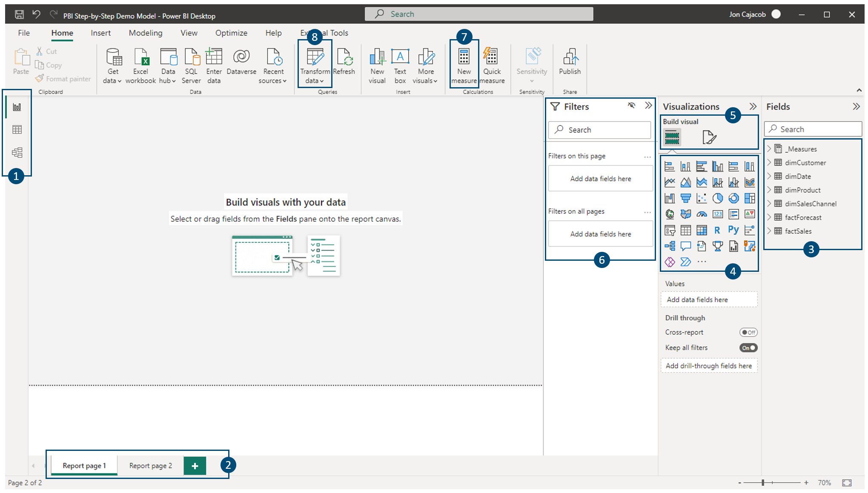868x493 pixels.
Task: Switch to Report view in left sidebar
Action: coord(17,107)
